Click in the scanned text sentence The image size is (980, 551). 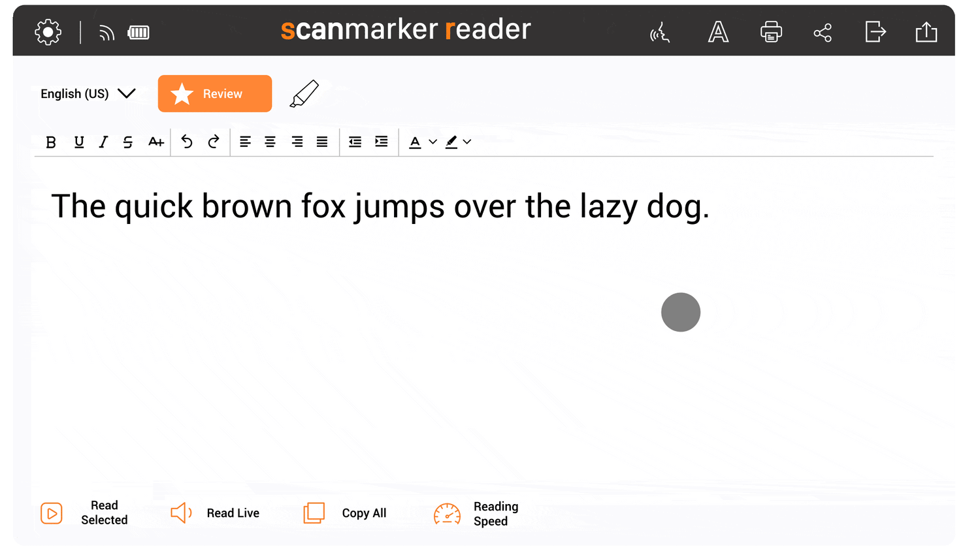click(380, 207)
